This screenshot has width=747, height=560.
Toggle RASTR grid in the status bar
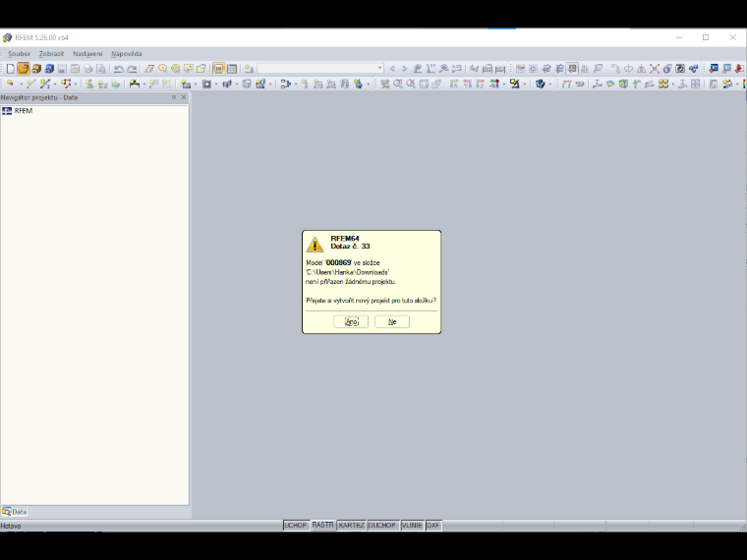(x=322, y=525)
